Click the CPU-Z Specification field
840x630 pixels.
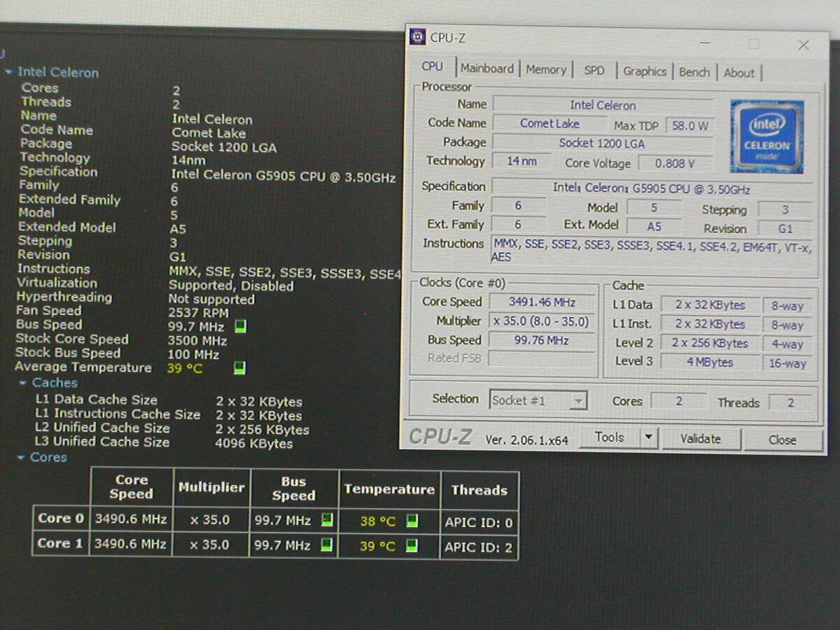coord(652,189)
